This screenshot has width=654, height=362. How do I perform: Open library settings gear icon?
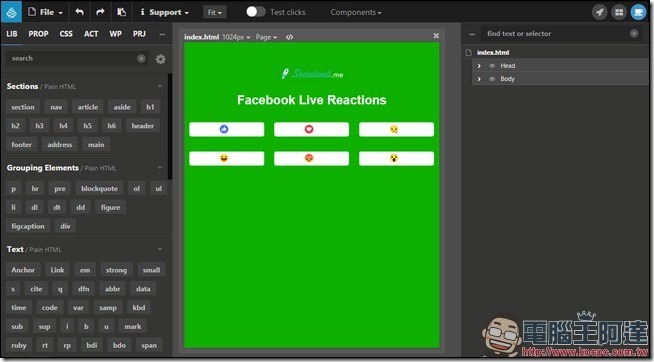pos(161,59)
